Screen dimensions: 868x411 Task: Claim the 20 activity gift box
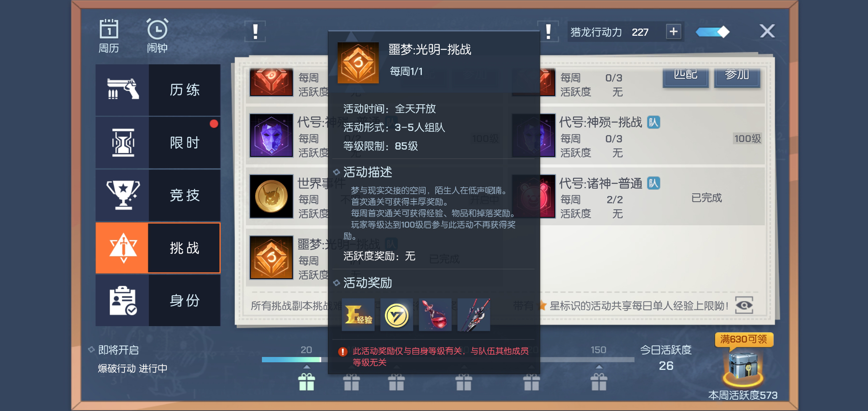coord(307,382)
